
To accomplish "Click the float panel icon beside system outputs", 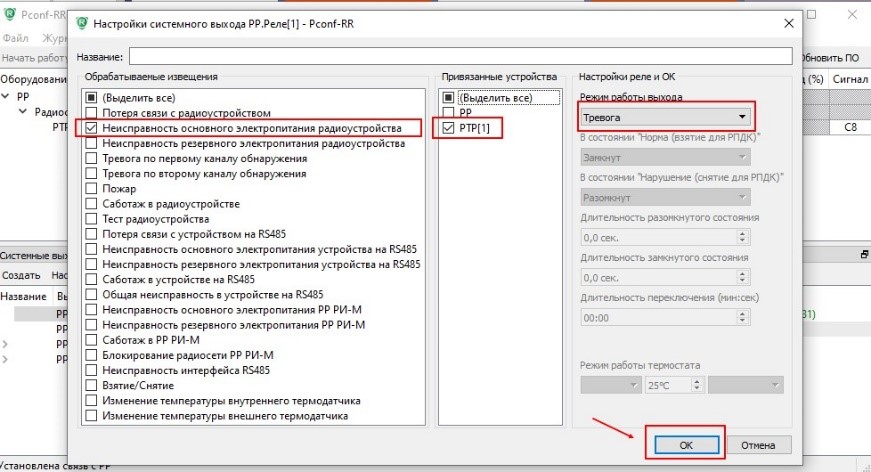I will (864, 255).
